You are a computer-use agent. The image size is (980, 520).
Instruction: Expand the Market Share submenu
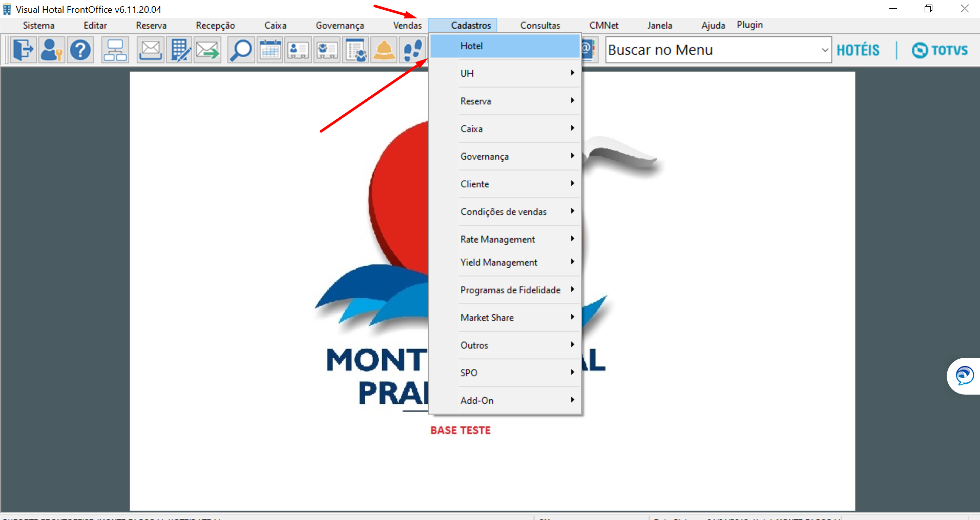click(505, 317)
